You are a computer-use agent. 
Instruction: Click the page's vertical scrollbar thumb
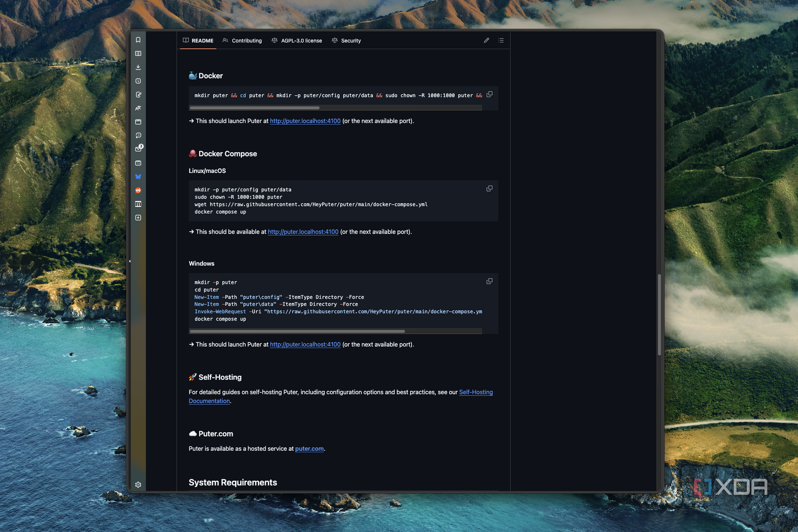659,315
